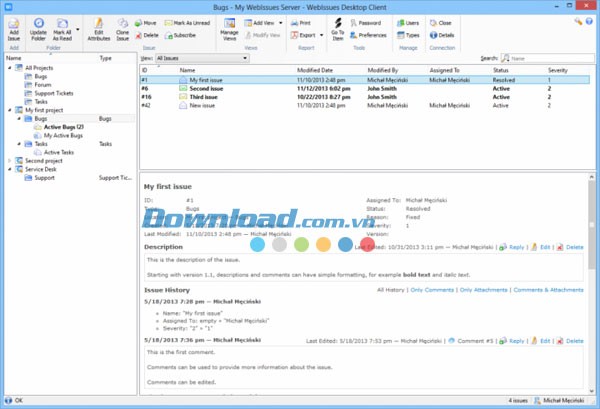Click the Add Issue toolbar icon
The image size is (600, 409).
13,25
